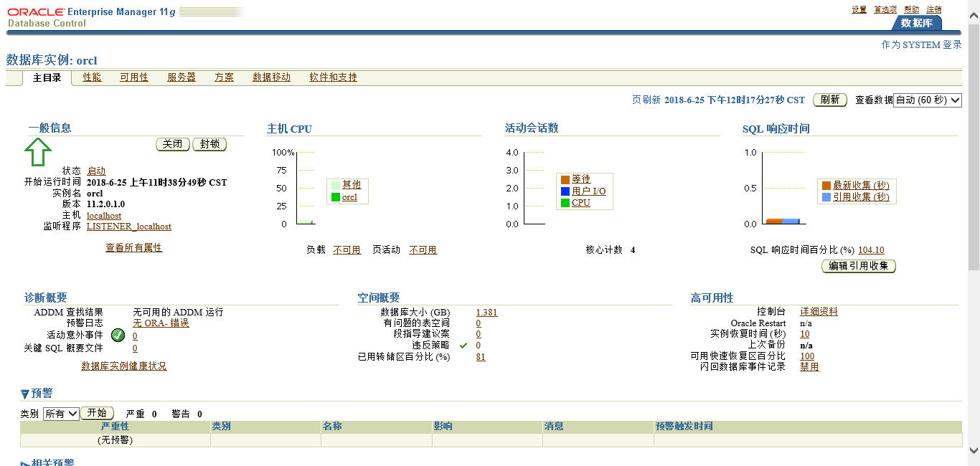
Task: Click the 开始 button in 预警
Action: point(97,413)
